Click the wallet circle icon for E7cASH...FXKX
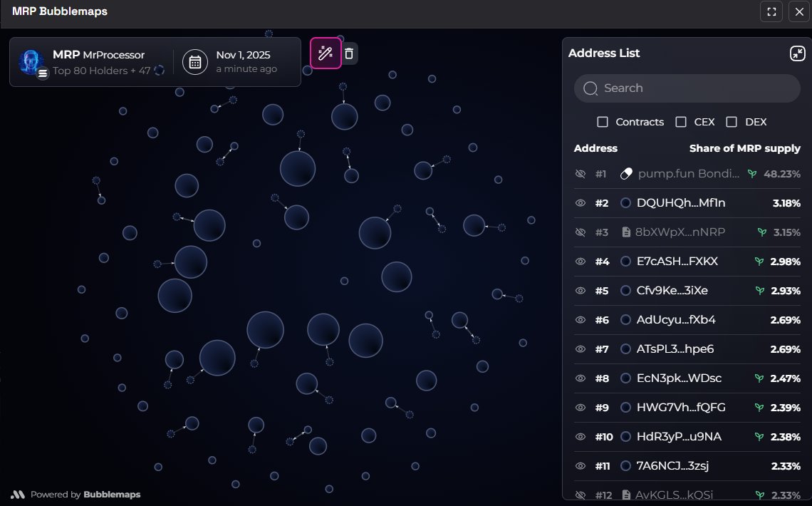The image size is (812, 506). [x=625, y=262]
